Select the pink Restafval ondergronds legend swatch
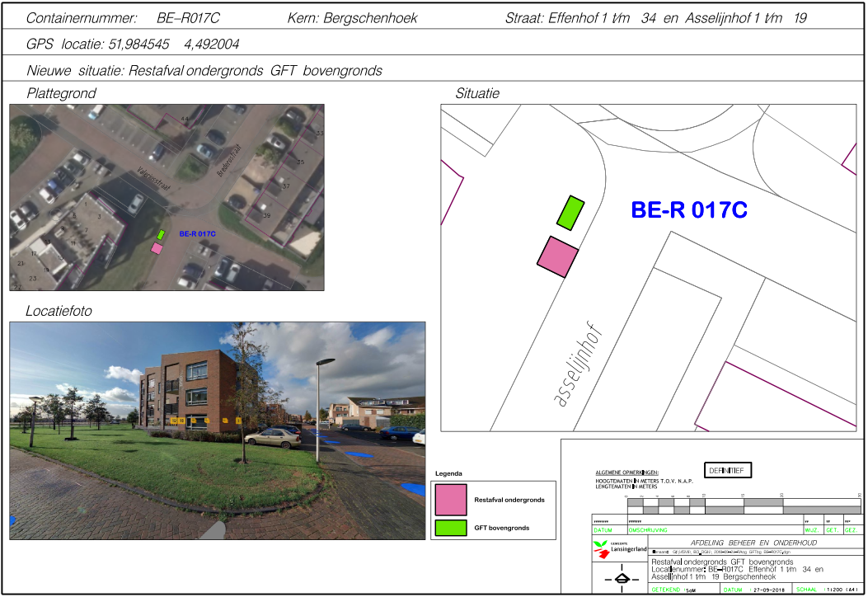Image resolution: width=868 pixels, height=597 pixels. coord(451,500)
